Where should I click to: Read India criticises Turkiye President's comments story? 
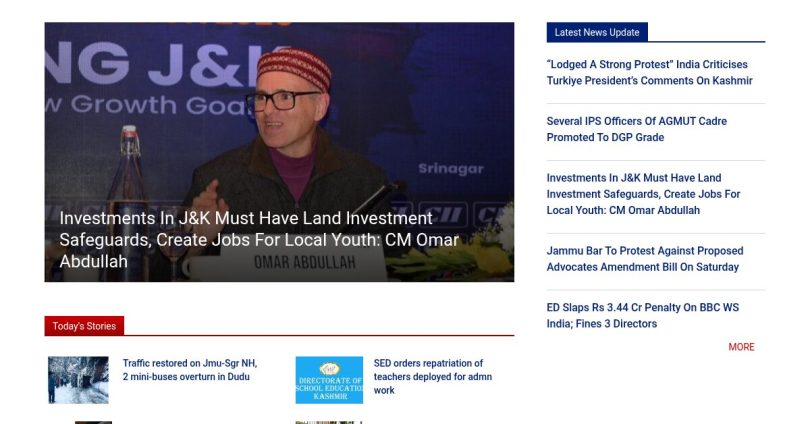click(649, 72)
